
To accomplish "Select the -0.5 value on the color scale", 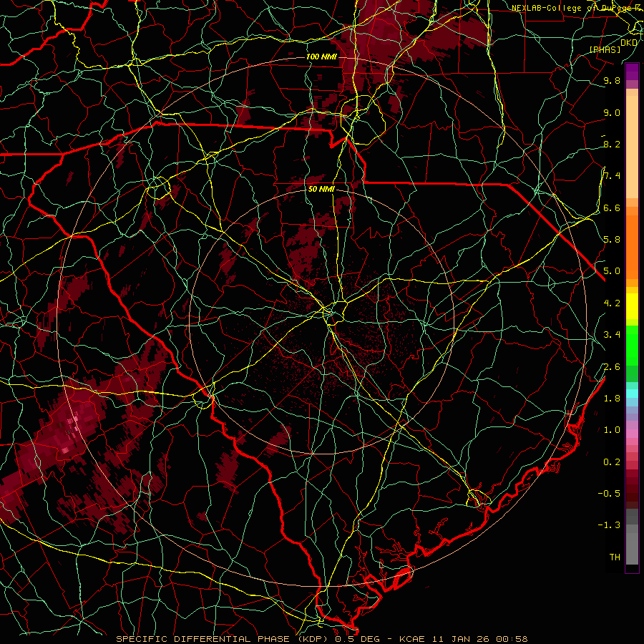I will 609,494.
